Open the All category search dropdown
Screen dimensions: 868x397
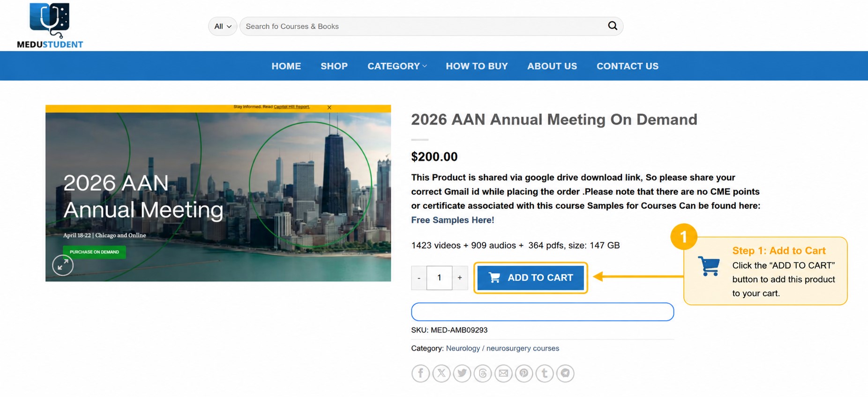point(223,26)
